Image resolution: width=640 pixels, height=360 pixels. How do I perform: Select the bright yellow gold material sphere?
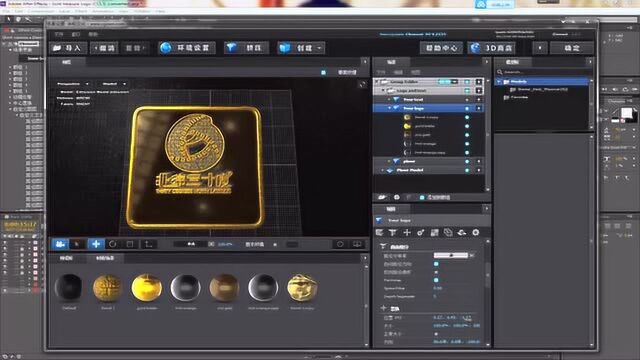point(147,287)
